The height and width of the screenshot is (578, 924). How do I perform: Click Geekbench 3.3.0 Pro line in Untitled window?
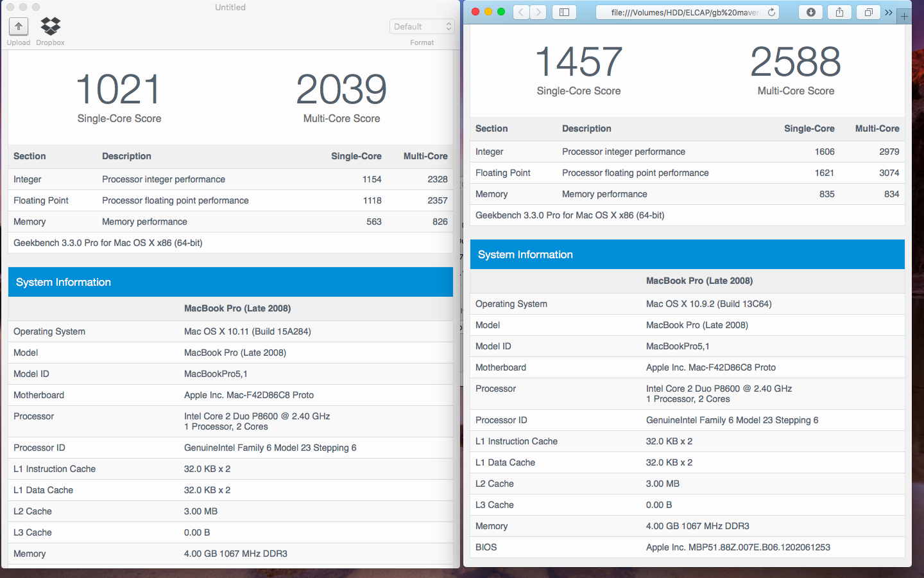pos(108,243)
